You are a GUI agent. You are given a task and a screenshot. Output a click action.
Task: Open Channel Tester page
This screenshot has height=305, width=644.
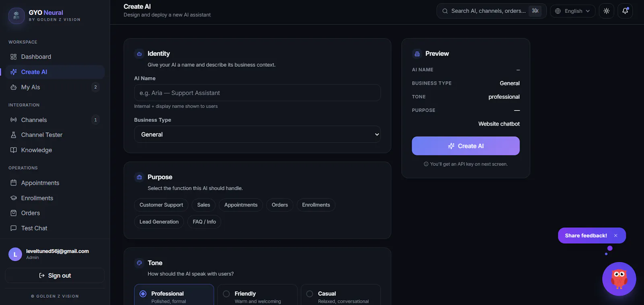point(55,135)
